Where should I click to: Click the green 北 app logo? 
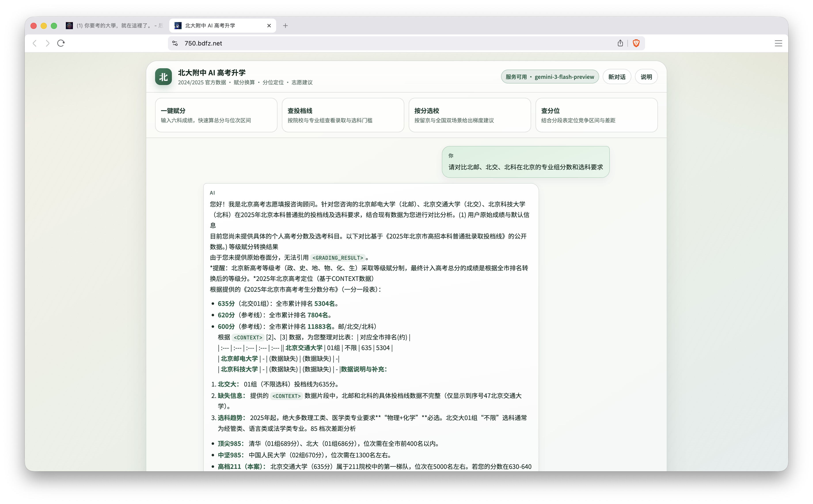[163, 77]
